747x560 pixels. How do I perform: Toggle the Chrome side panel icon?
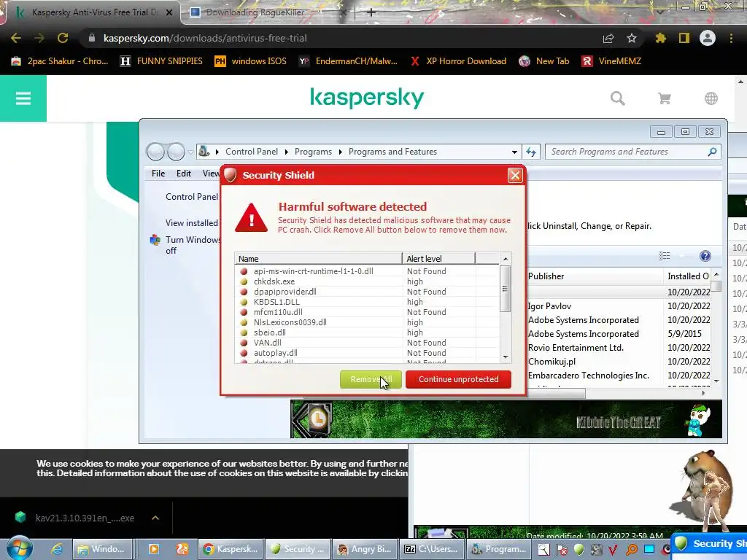(x=684, y=38)
